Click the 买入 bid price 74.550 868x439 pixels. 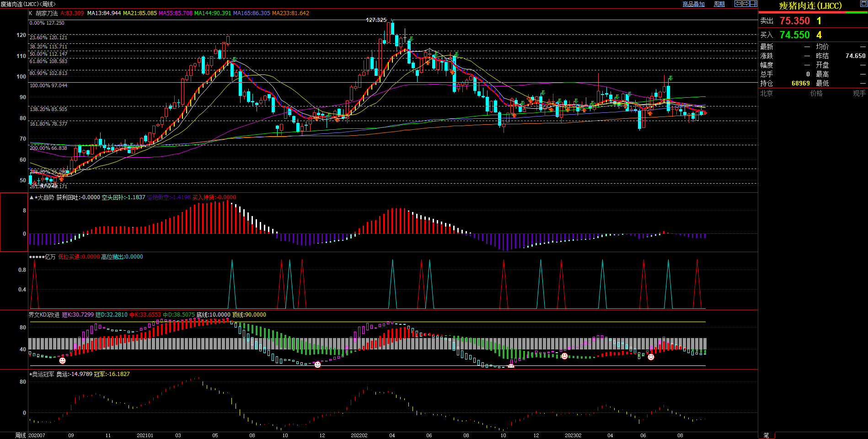pyautogui.click(x=794, y=35)
